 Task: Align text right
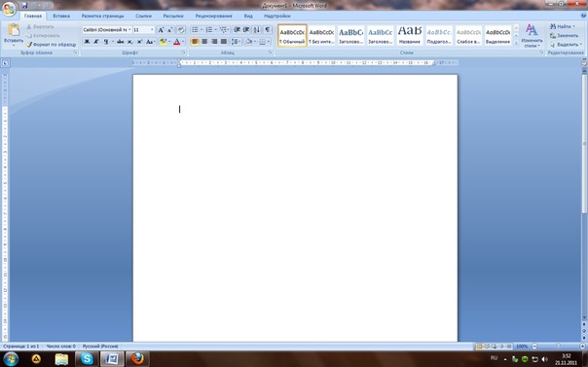coord(214,42)
